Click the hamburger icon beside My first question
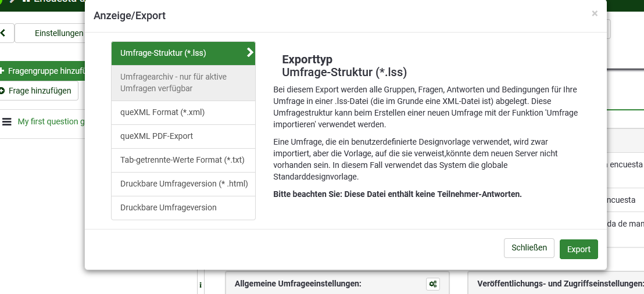The height and width of the screenshot is (294, 644). pos(7,122)
